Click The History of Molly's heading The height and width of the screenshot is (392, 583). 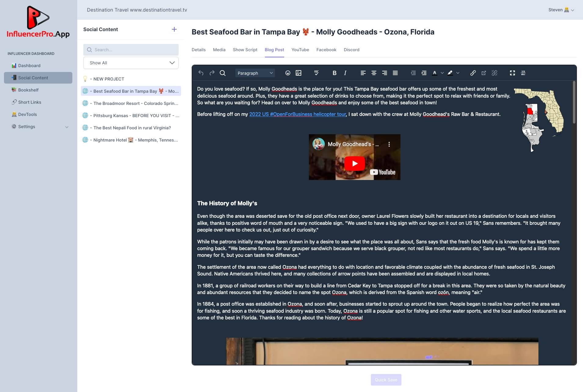(x=227, y=203)
